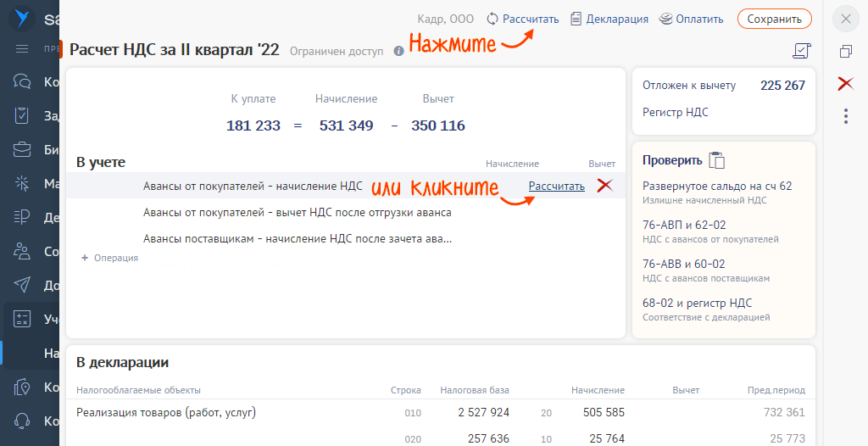Image resolution: width=868 pixels, height=446 pixels.
Task: Open the calculator icon in the left sidebar
Action: coord(21,319)
